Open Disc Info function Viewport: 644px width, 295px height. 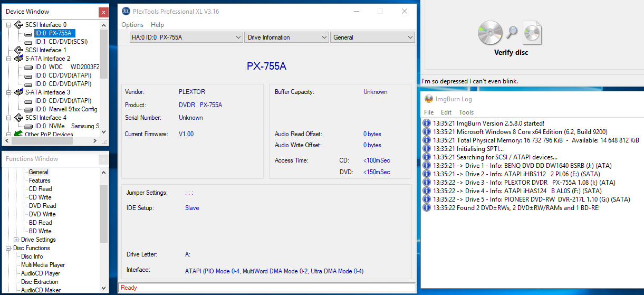(x=32, y=256)
